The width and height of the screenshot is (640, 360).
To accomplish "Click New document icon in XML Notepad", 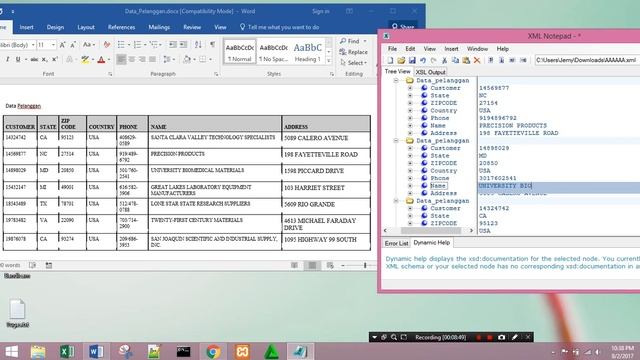I will tap(390, 60).
